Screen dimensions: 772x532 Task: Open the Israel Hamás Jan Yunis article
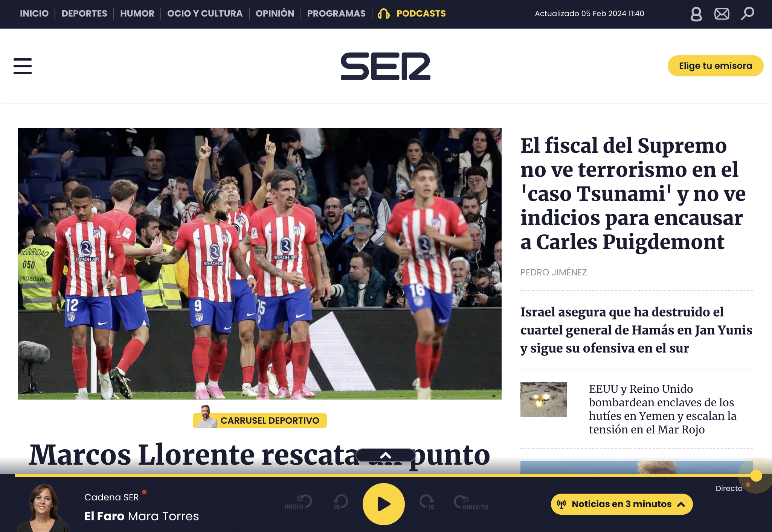click(636, 330)
